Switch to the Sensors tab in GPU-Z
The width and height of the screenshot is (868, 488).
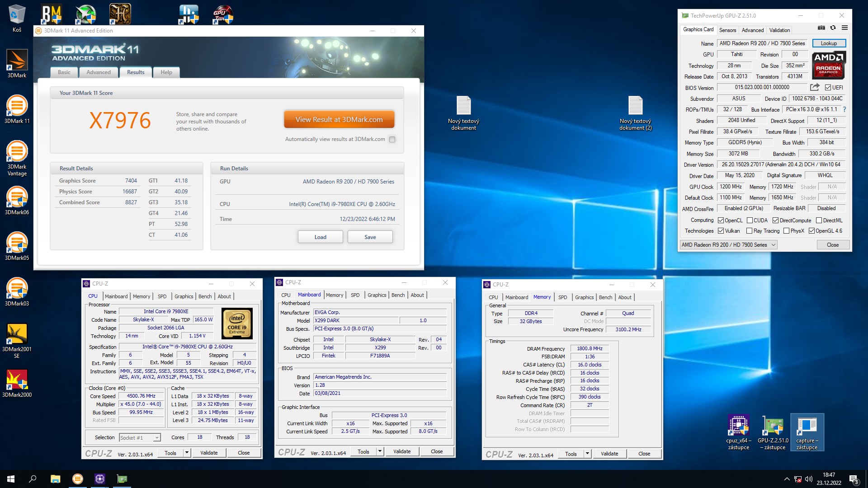(x=727, y=30)
